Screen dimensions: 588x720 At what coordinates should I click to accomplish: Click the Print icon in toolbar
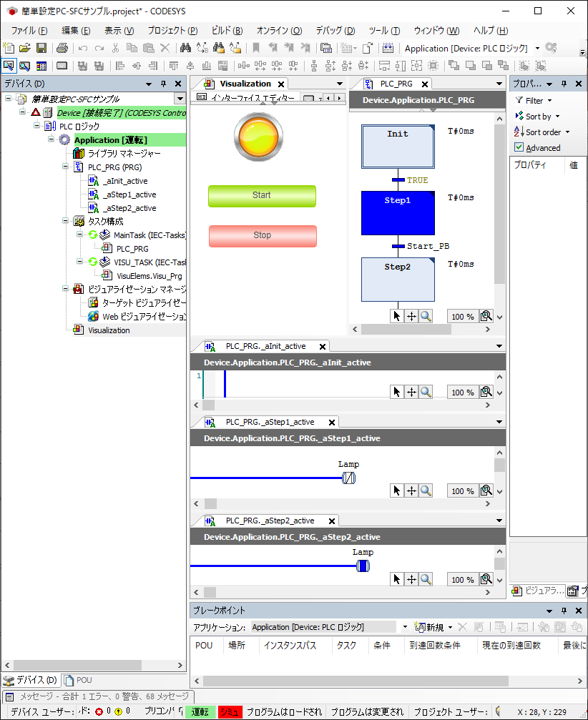(x=62, y=48)
